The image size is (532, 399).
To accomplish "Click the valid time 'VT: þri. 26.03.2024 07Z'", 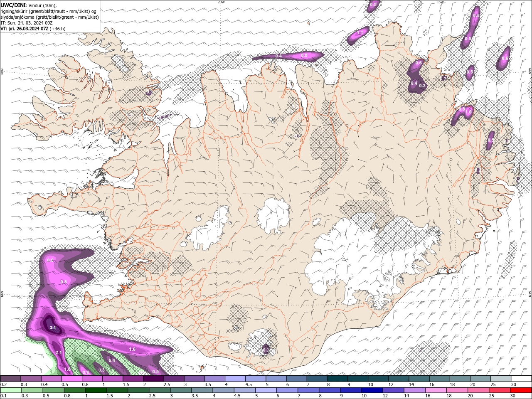I will pos(25,29).
